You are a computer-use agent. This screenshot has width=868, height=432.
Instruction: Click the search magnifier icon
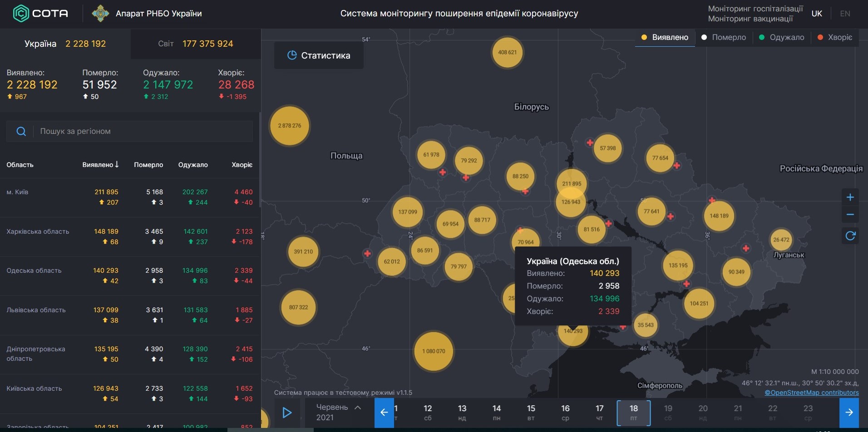pyautogui.click(x=21, y=132)
